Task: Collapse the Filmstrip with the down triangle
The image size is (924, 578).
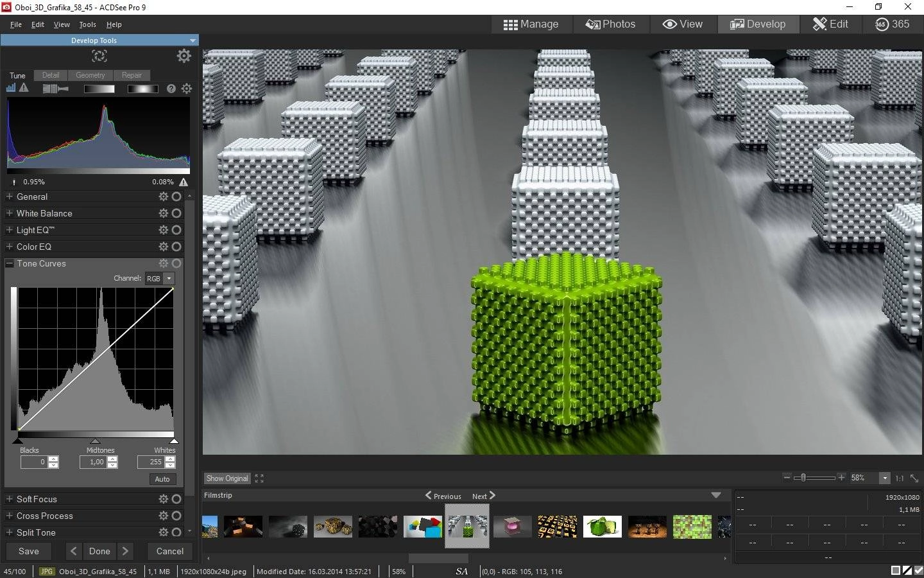Action: pyautogui.click(x=716, y=495)
